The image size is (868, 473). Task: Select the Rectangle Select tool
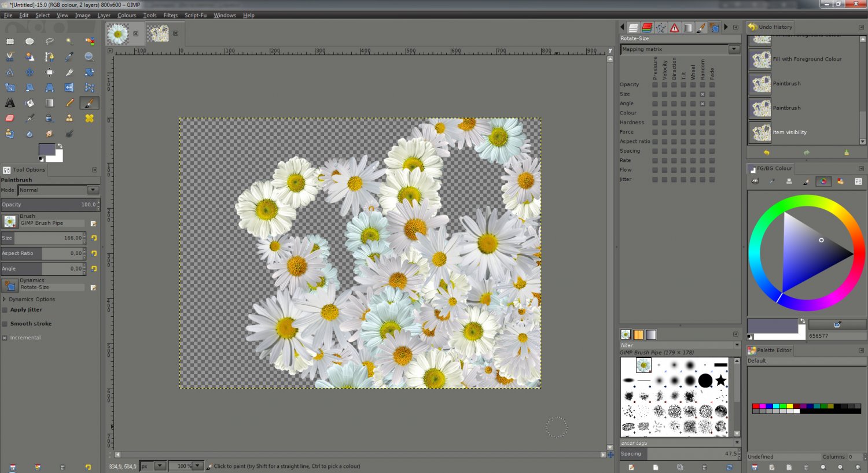[x=10, y=42]
